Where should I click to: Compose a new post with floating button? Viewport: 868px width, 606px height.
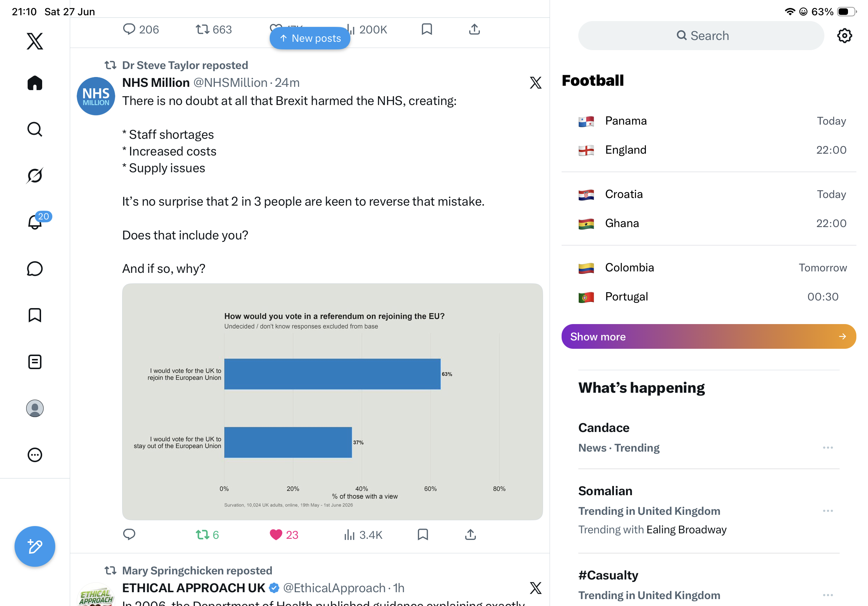(x=35, y=546)
